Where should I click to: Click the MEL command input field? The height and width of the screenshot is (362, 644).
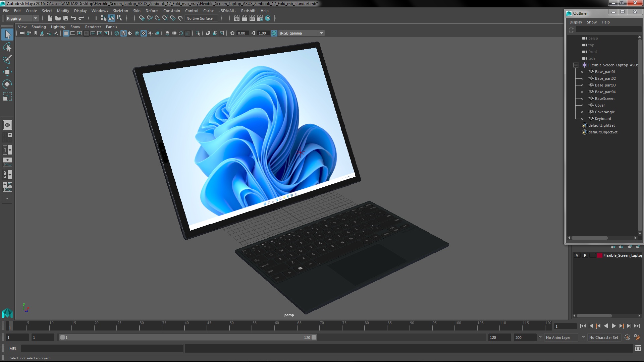[x=102, y=349]
